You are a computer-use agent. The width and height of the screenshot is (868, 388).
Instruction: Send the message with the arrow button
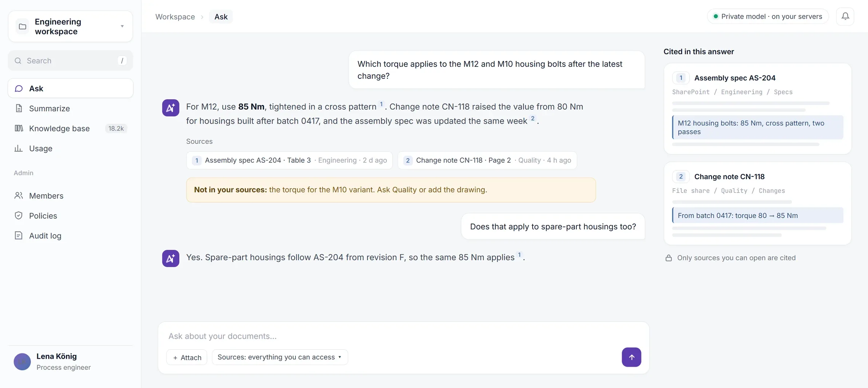(x=631, y=357)
